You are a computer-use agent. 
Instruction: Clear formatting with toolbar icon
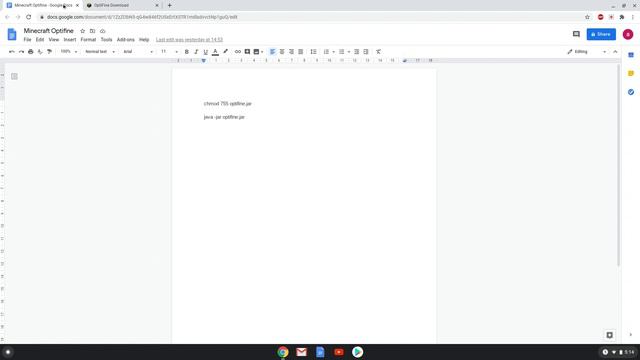click(x=378, y=52)
